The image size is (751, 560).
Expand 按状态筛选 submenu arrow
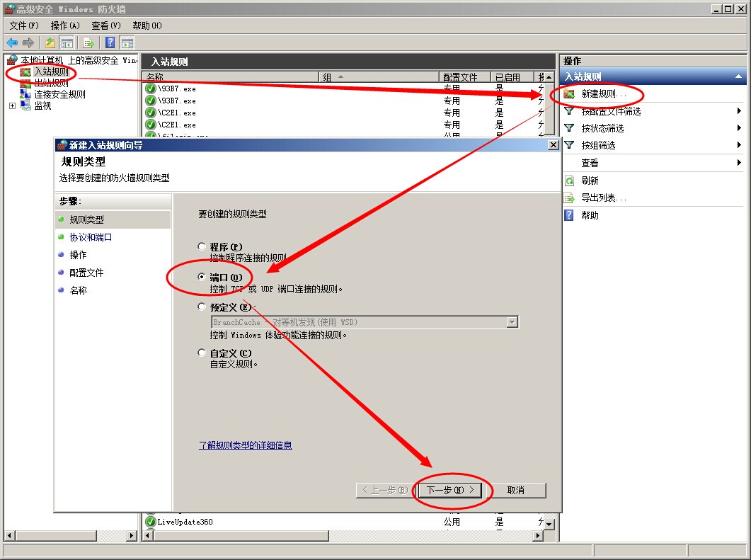point(739,128)
